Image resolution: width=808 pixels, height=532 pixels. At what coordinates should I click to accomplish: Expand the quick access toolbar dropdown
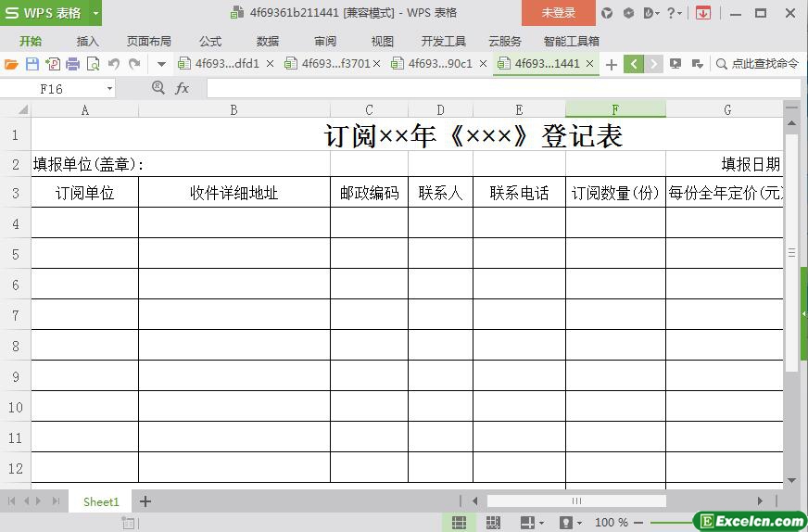161,65
